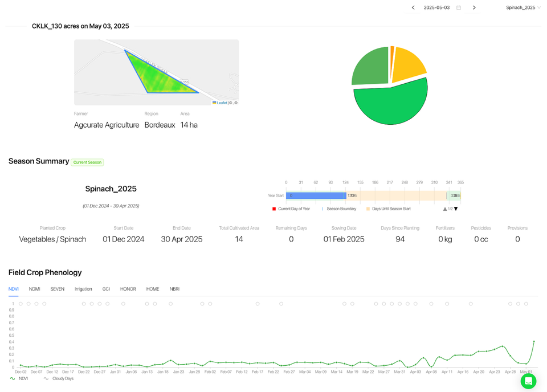This screenshot has height=392, width=547.
Task: Click the Vegetables / Spinach crop value
Action: point(52,239)
